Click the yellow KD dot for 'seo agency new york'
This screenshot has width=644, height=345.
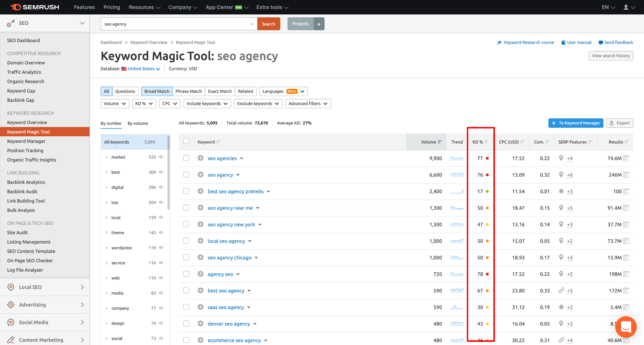pos(487,224)
